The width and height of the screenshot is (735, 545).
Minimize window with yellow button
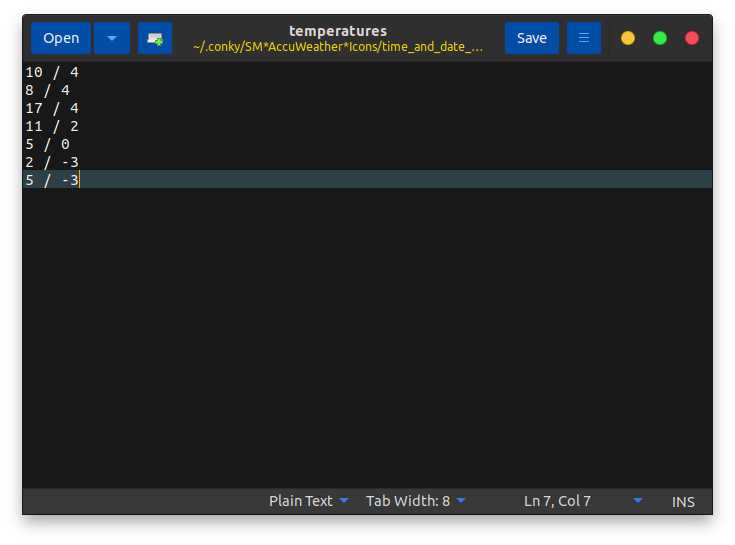coord(628,38)
